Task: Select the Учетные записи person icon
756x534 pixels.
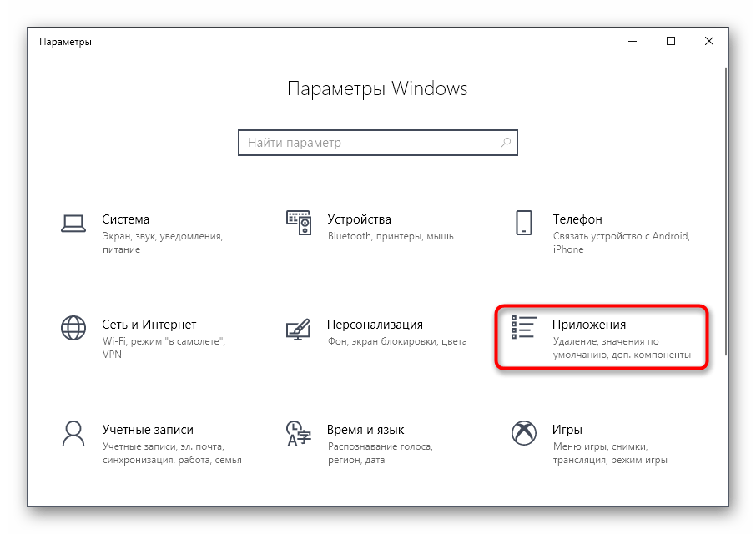Action: [73, 433]
